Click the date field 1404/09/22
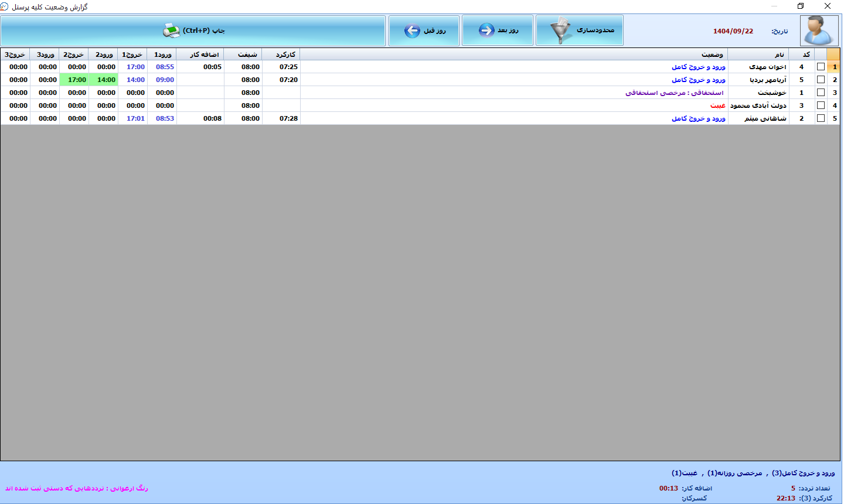The image size is (844, 504). tap(733, 31)
